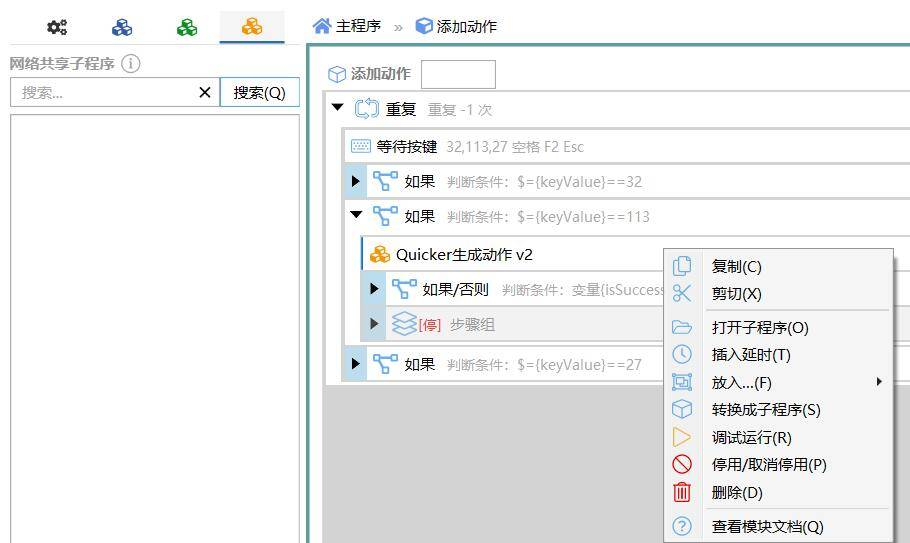Click the red prohibit disable icon
The height and width of the screenshot is (543, 910).
(x=682, y=464)
